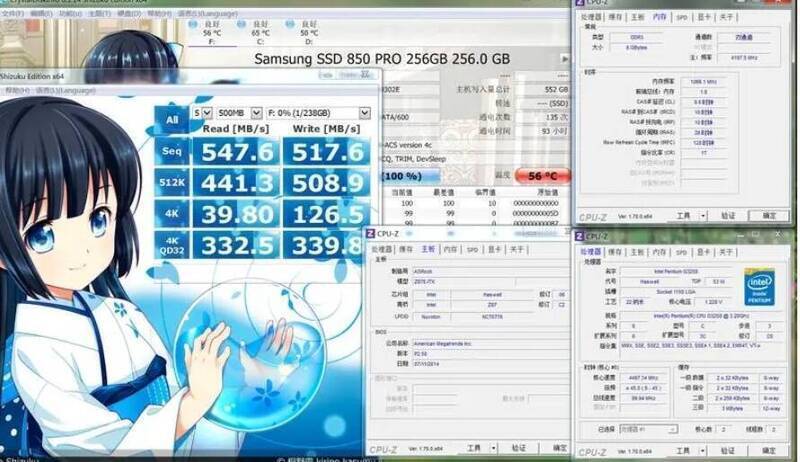Viewport: 800px width, 462px height.
Task: Select the F: drive health status icon
Action: [193, 24]
